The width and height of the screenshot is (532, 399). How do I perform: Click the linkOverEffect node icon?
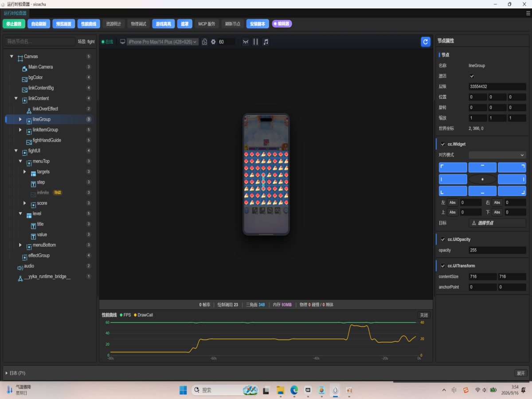[x=29, y=110]
